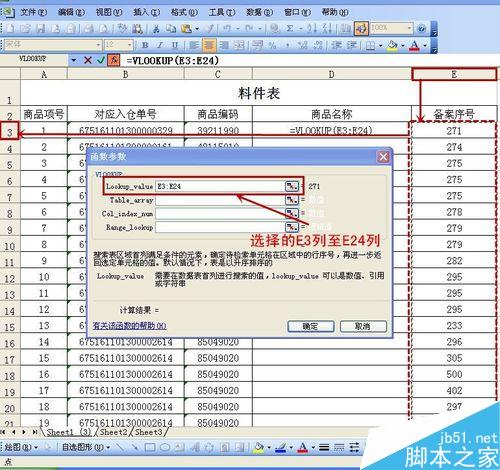Toggle Align Left

pos(194,45)
